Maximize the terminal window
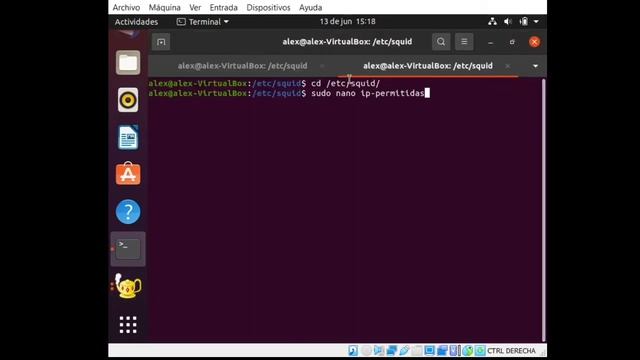 (x=512, y=42)
